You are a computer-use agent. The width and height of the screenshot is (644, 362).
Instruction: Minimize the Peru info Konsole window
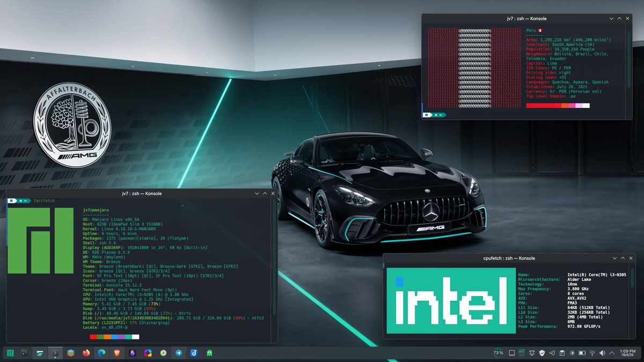(611, 18)
